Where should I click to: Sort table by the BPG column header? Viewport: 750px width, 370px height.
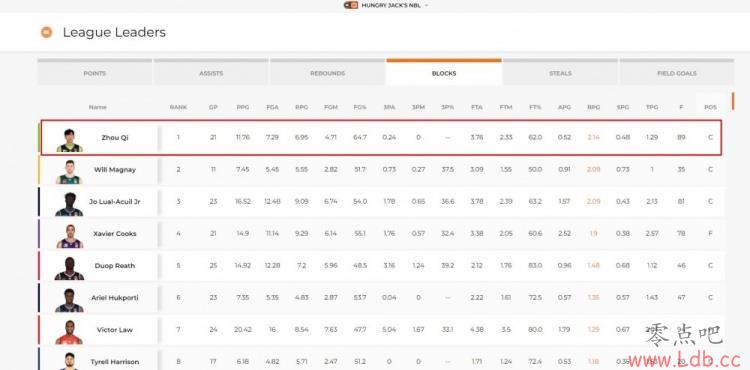click(x=593, y=107)
